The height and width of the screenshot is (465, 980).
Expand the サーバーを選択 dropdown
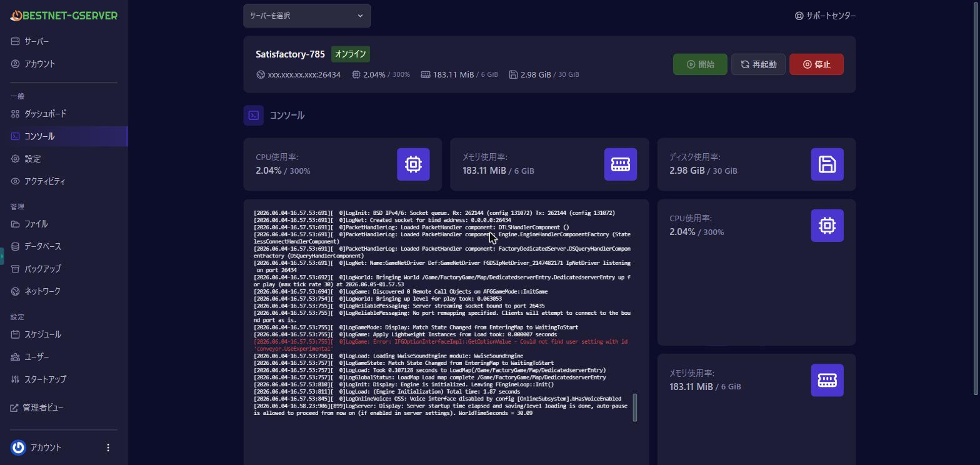(x=307, y=16)
